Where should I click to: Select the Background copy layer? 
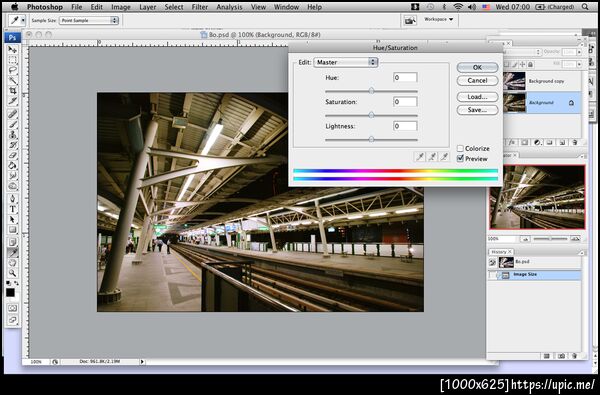(x=542, y=81)
